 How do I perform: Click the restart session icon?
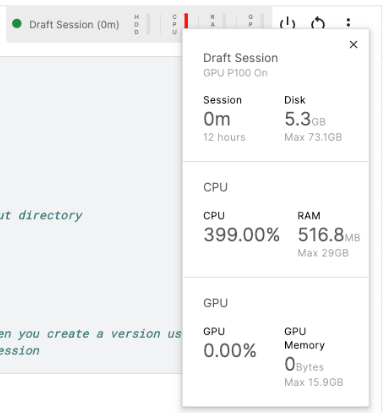tap(318, 24)
